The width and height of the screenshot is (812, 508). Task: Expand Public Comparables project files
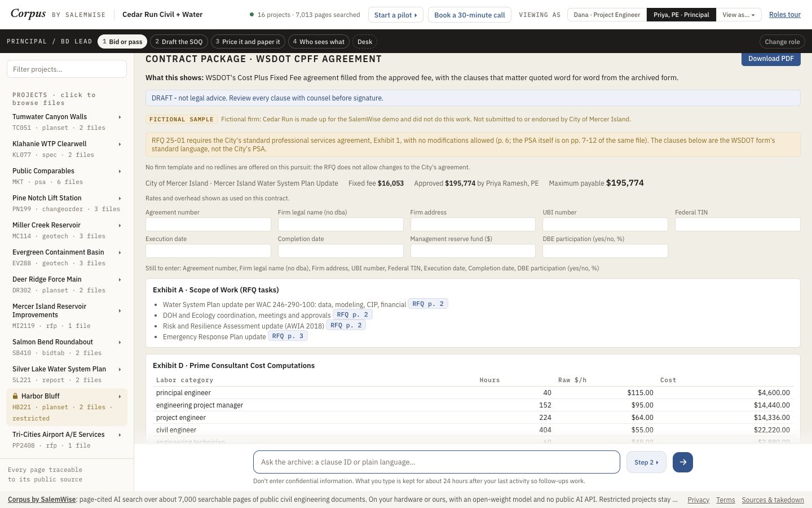(67, 176)
